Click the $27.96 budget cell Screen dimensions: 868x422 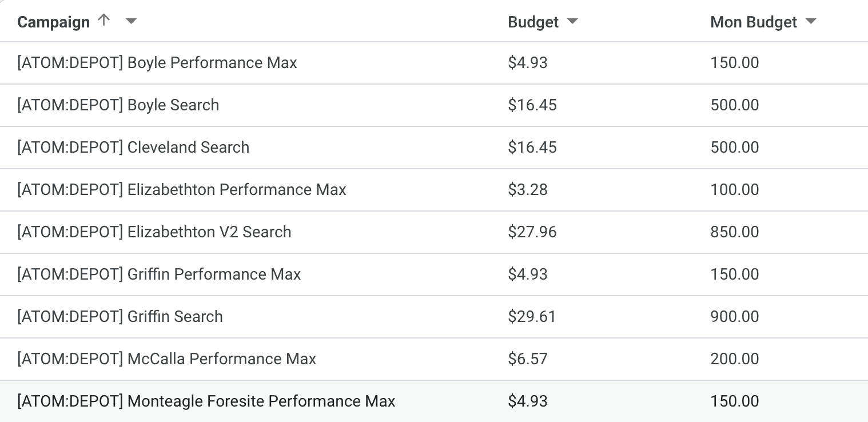(532, 232)
